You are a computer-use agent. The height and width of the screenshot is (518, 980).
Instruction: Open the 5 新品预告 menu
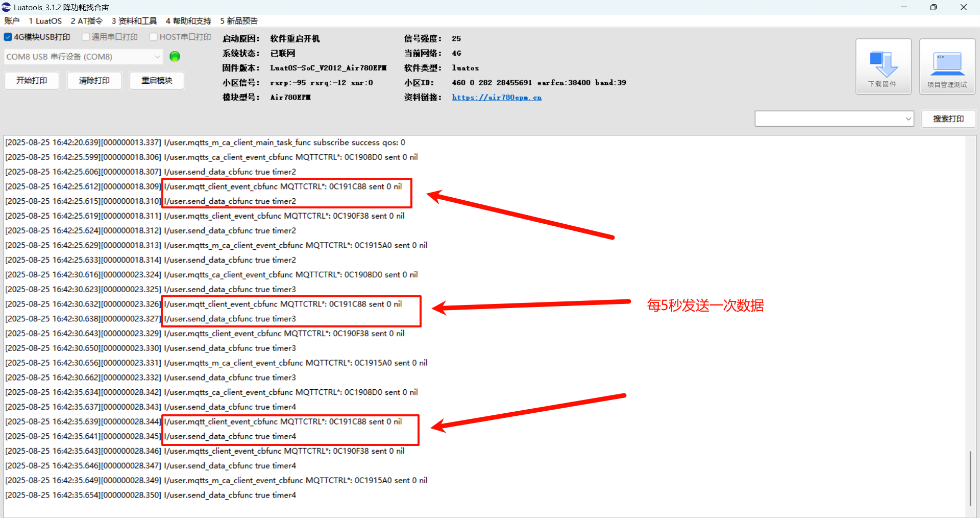239,21
